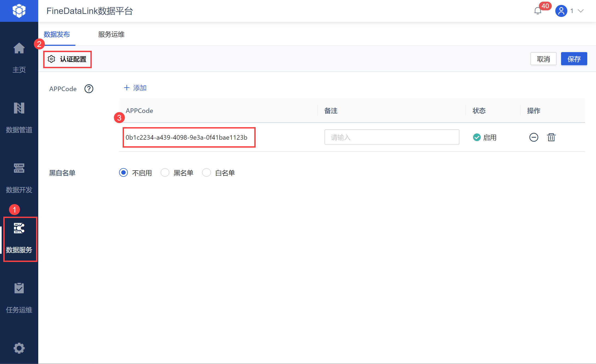Screen dimensions: 596x364
Task: Select the 黑名单 blacklist radio option
Action: [165, 173]
